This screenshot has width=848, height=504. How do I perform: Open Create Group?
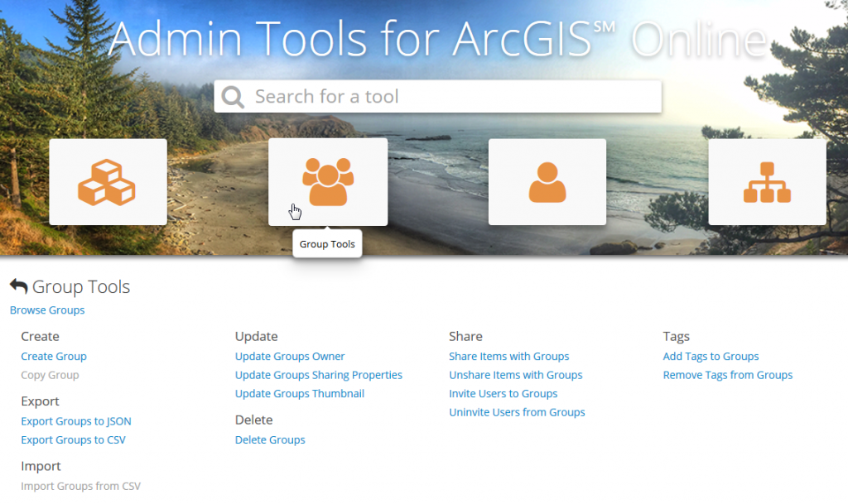coord(53,356)
